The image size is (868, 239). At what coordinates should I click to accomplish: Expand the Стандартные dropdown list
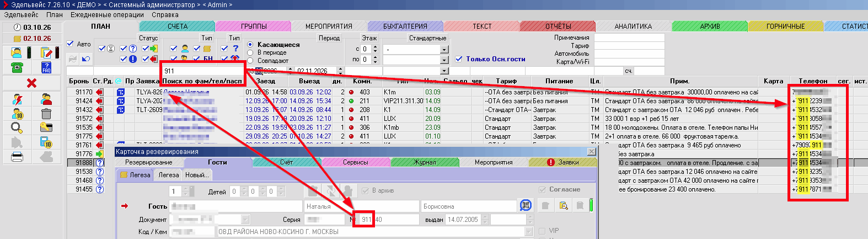pos(444,49)
